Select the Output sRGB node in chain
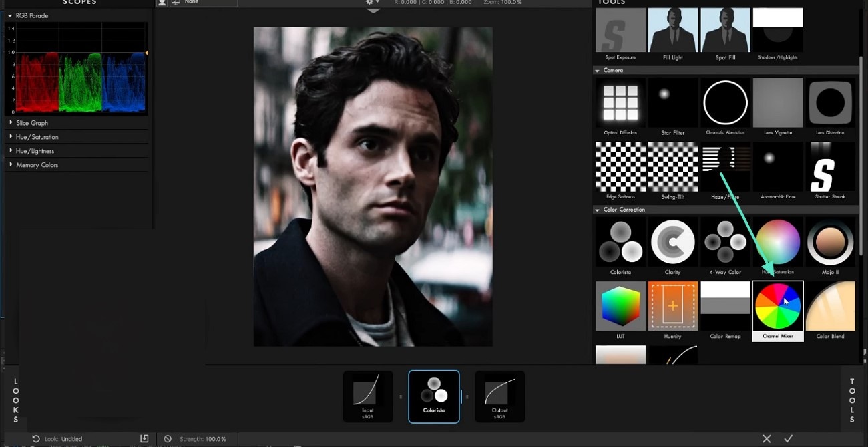868x447 pixels. (x=499, y=396)
